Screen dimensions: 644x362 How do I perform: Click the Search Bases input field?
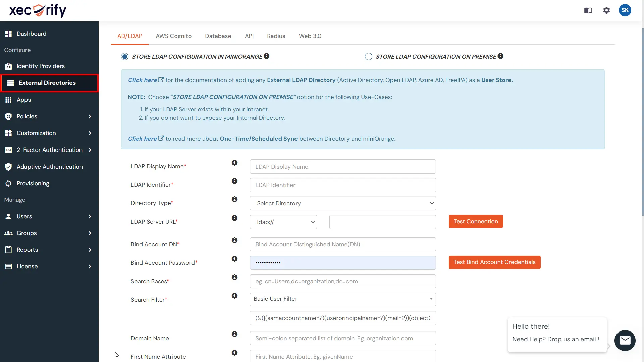pos(342,281)
